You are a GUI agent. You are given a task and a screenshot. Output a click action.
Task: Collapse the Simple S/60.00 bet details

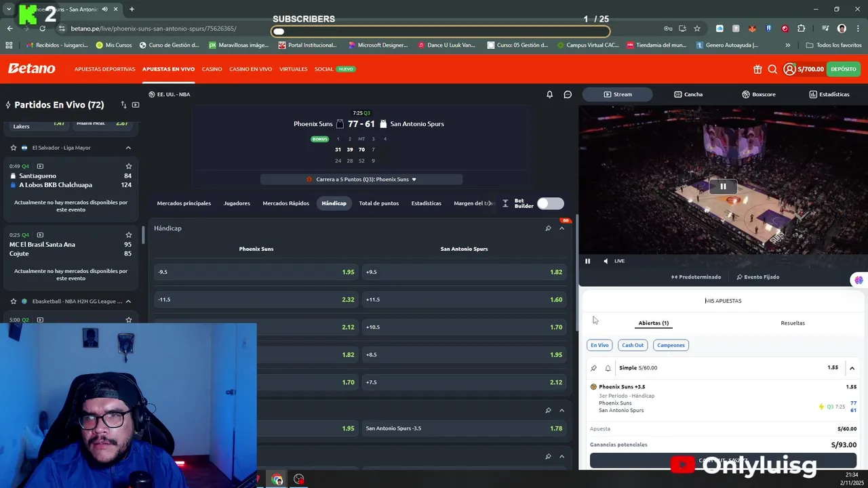coord(852,368)
